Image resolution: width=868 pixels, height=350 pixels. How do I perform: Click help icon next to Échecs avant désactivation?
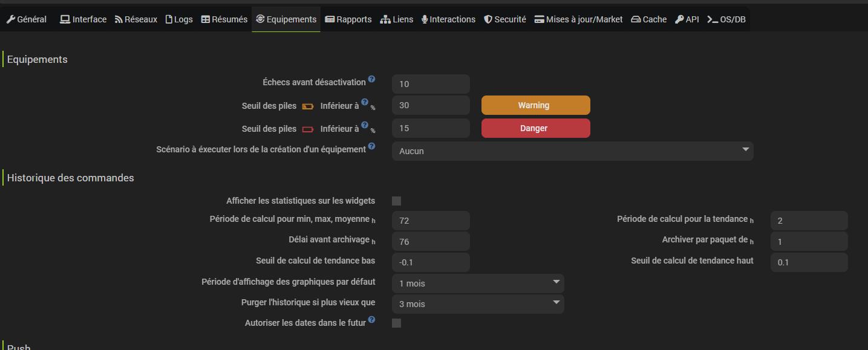[x=371, y=79]
